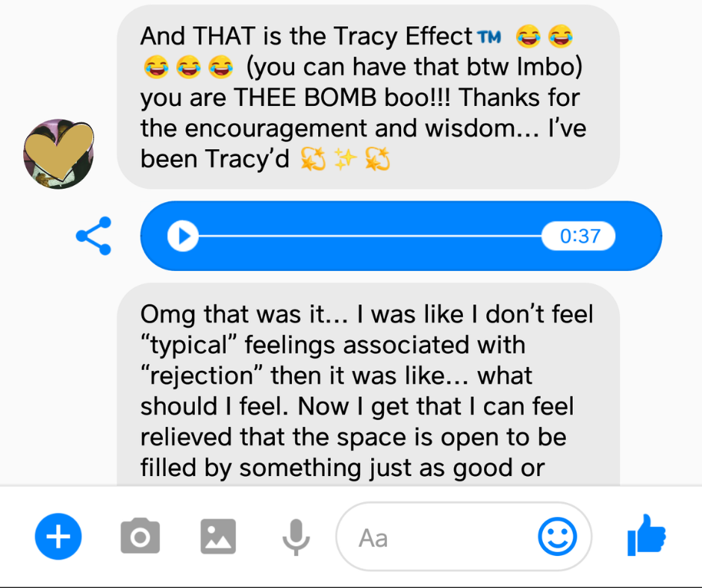
Task: Send a thumbs-up like
Action: (x=647, y=535)
